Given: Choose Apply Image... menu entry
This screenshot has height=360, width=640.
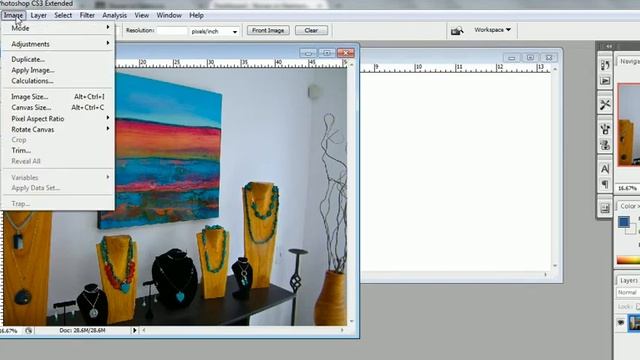Looking at the screenshot, I should tap(58, 70).
